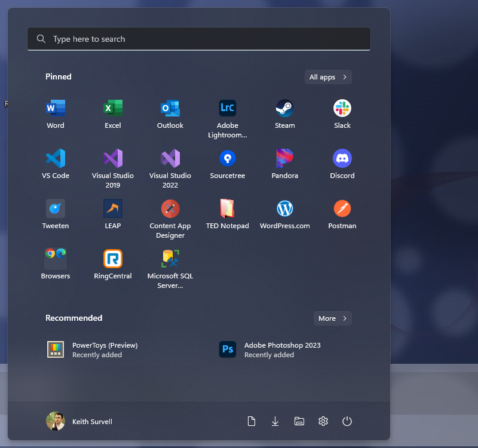Open the Browsers folder group
This screenshot has width=478, height=448.
56,265
